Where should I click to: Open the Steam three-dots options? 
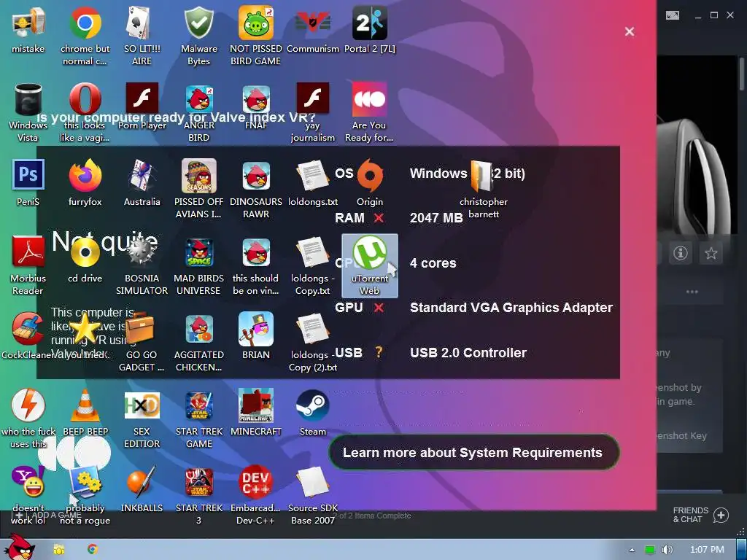pyautogui.click(x=692, y=292)
